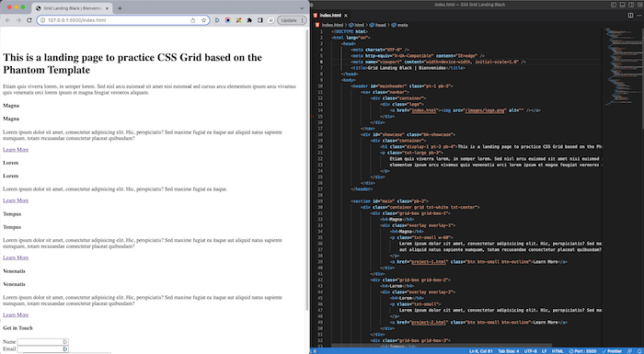
Task: Click line number 29 in the gutter
Action: [x=320, y=200]
